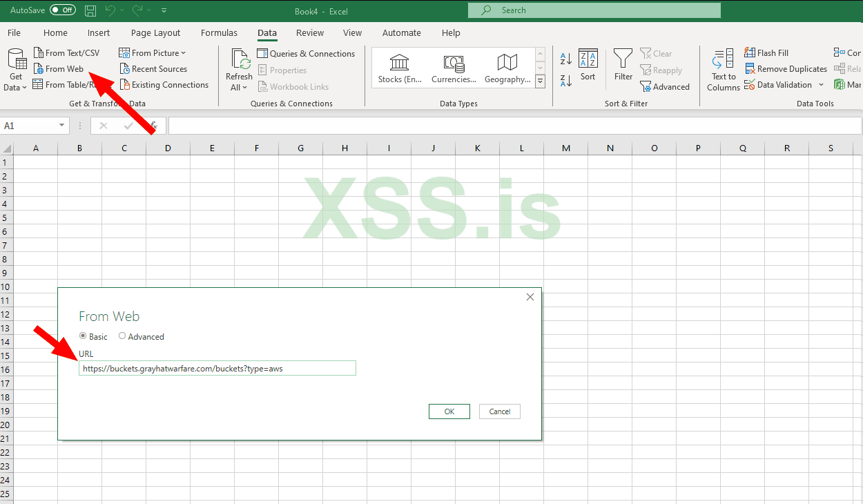Select the Geography data type

pyautogui.click(x=507, y=67)
